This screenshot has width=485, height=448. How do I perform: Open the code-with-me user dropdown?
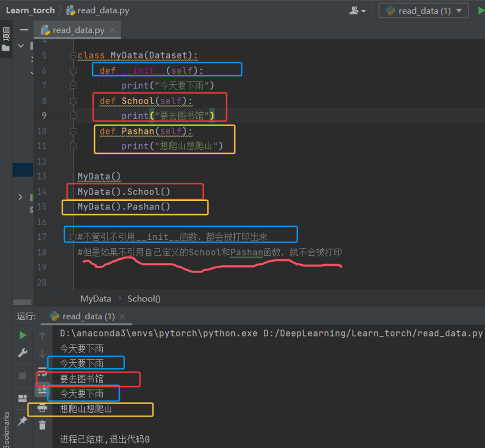point(357,11)
